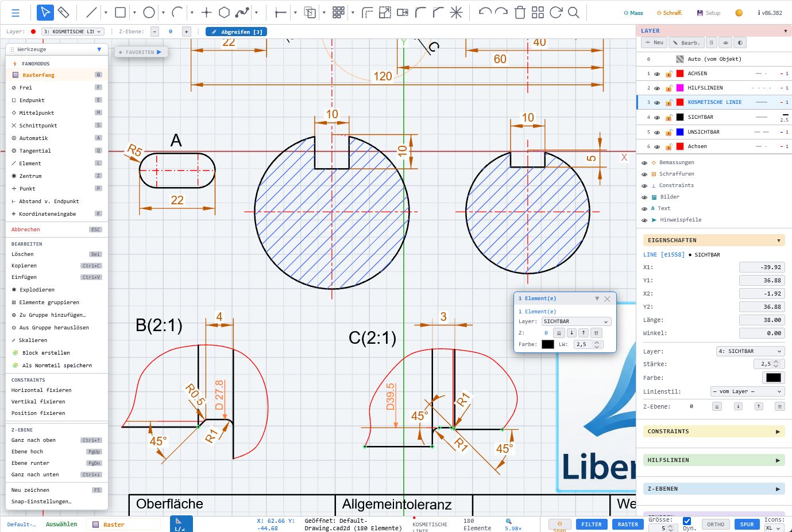Undo the last action
792x532 pixels.
(x=485, y=13)
